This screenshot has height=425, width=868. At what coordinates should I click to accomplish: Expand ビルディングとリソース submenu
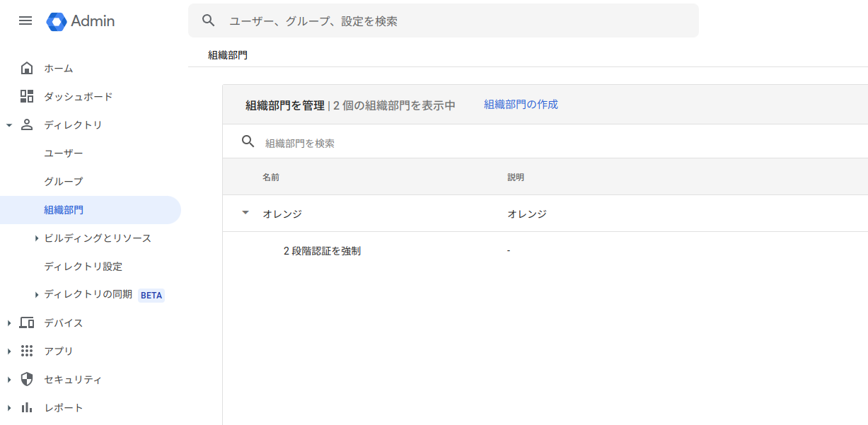[36, 238]
